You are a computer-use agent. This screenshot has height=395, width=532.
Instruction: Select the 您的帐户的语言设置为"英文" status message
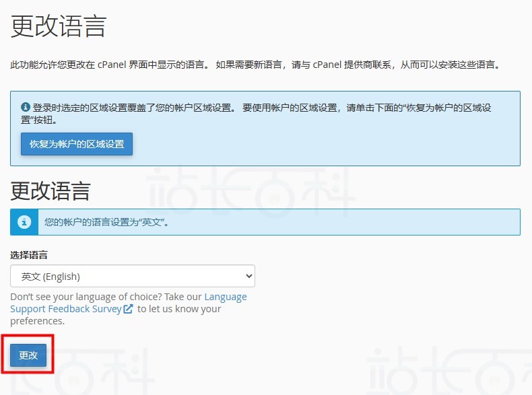coord(106,222)
